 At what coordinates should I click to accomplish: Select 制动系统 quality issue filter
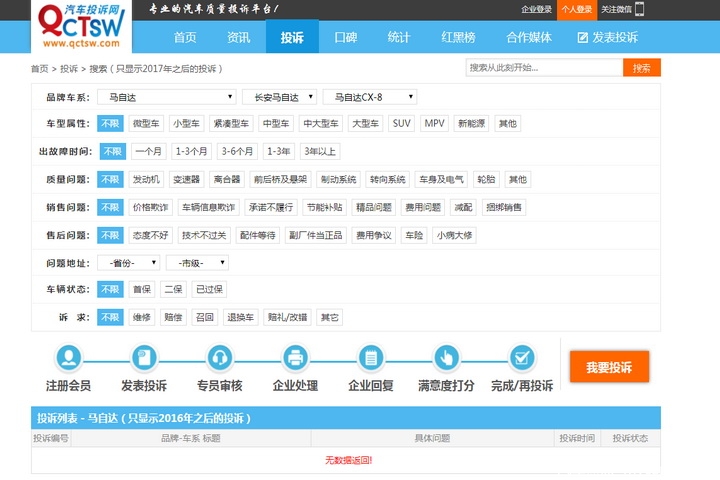click(x=338, y=180)
